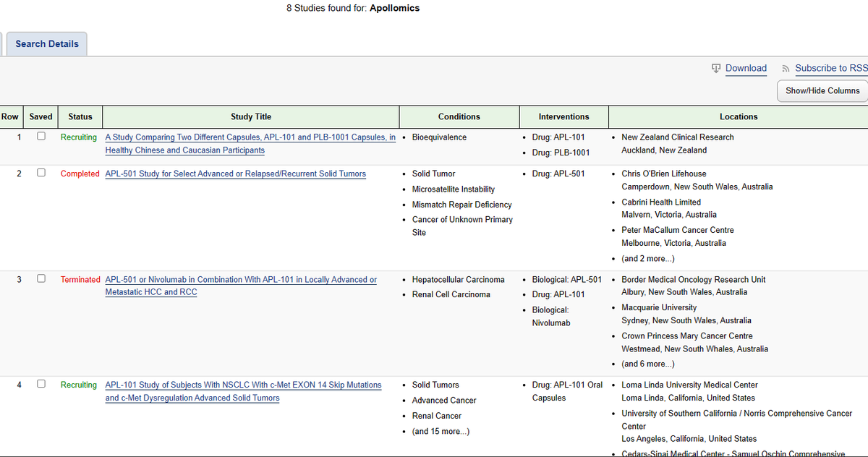Click the Bioequivalence condition
The width and height of the screenshot is (868, 457).
coord(439,137)
